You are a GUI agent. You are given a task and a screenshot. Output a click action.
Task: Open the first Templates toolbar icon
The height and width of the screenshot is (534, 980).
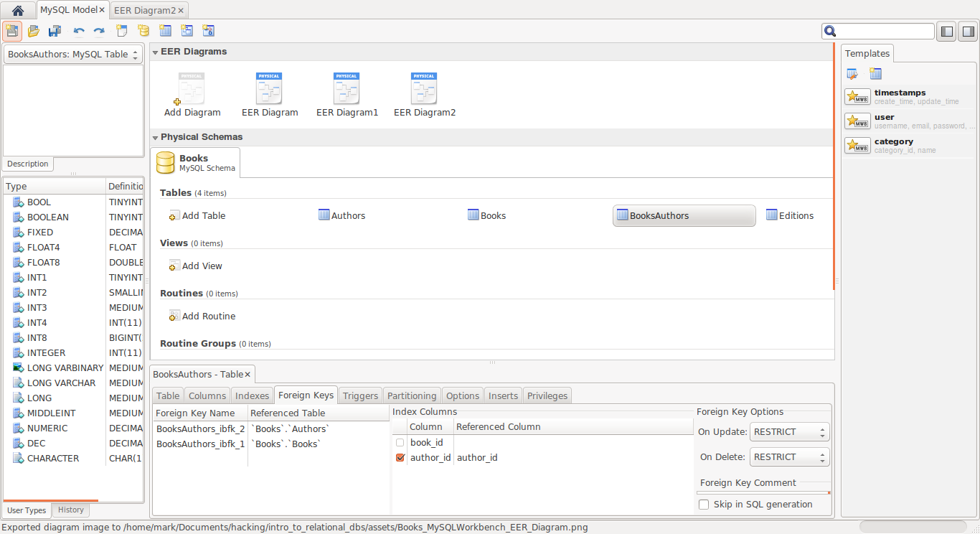coord(852,73)
